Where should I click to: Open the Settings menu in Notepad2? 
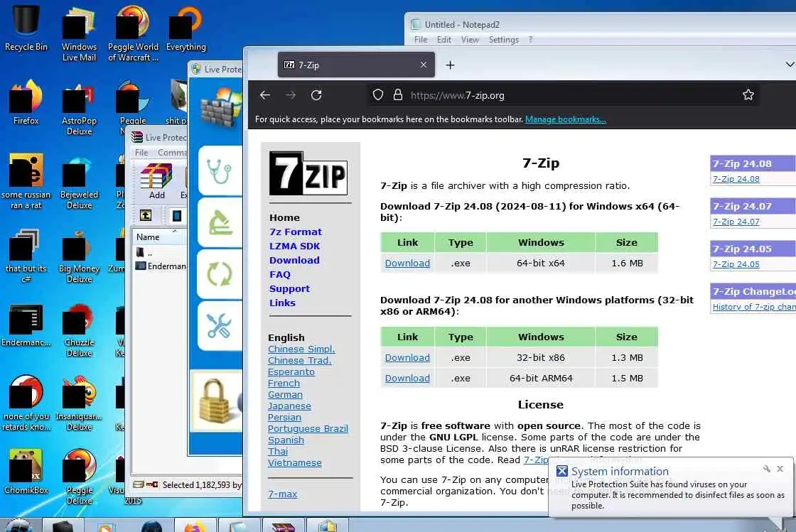[x=504, y=40]
